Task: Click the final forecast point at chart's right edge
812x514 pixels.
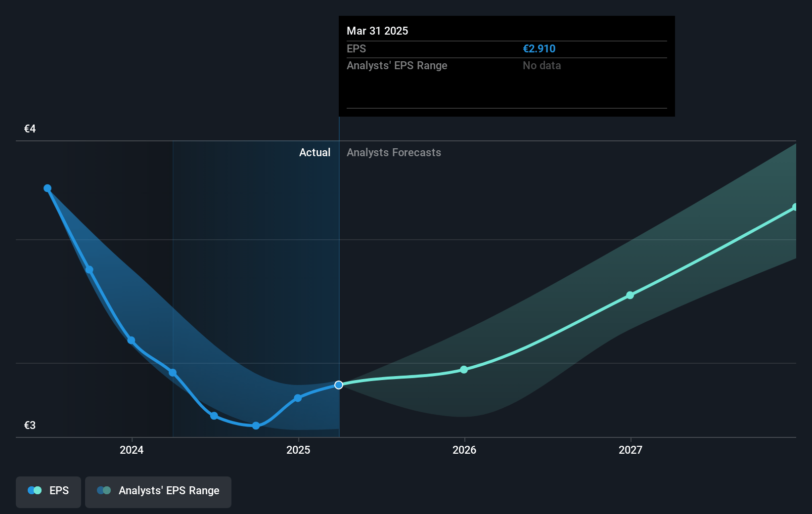Action: pos(795,207)
